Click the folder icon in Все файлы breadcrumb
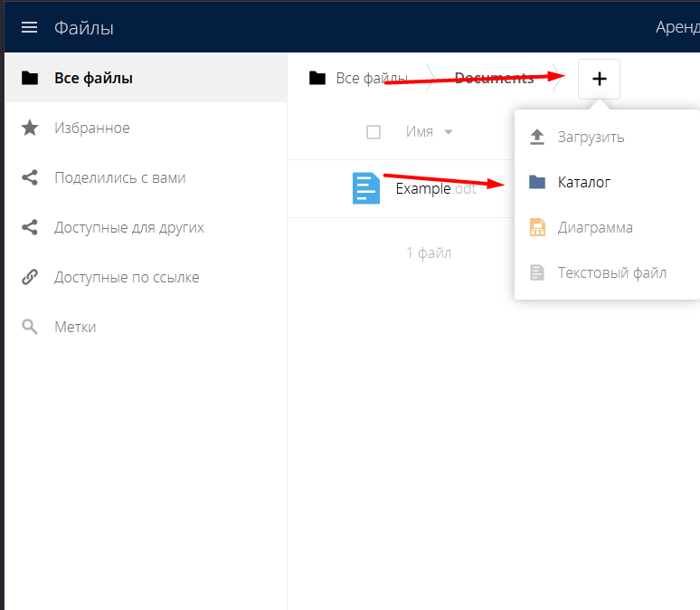 coord(317,79)
